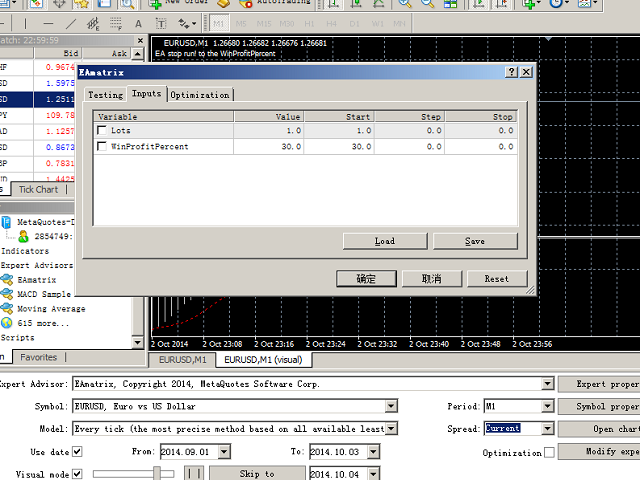The image size is (640, 480).
Task: Select the text label 'T' tool
Action: tap(161, 24)
